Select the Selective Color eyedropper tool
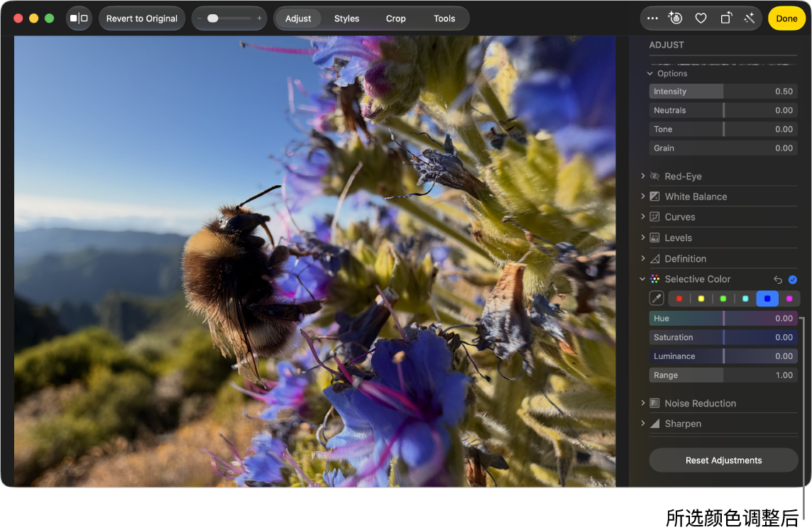812x530 pixels. click(x=657, y=298)
